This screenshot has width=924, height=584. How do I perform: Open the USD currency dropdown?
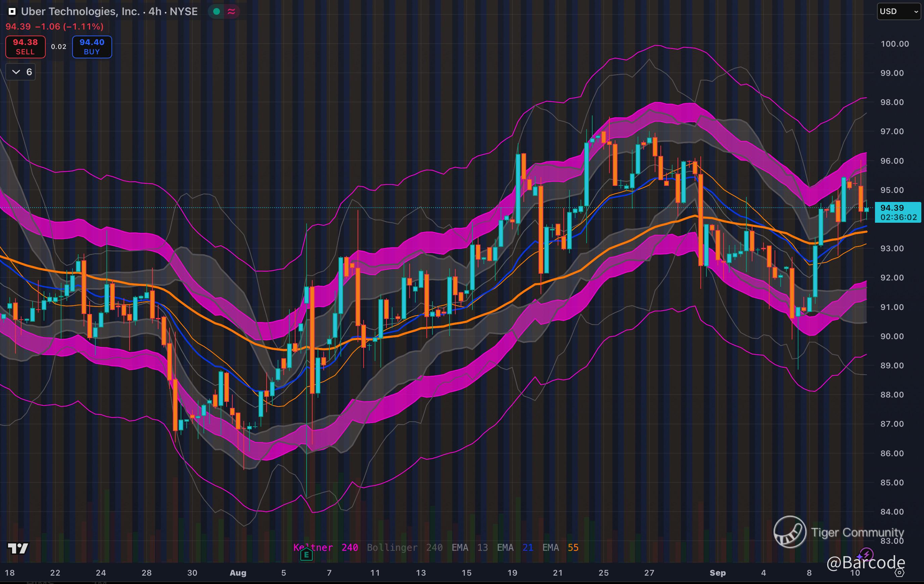[899, 11]
